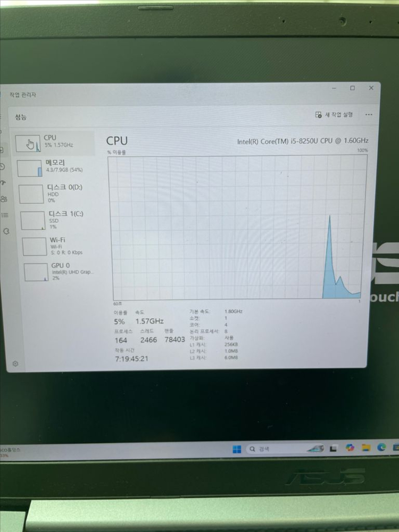The width and height of the screenshot is (399, 532).
Task: Open the App history clock icon in sidebar
Action: (3, 166)
